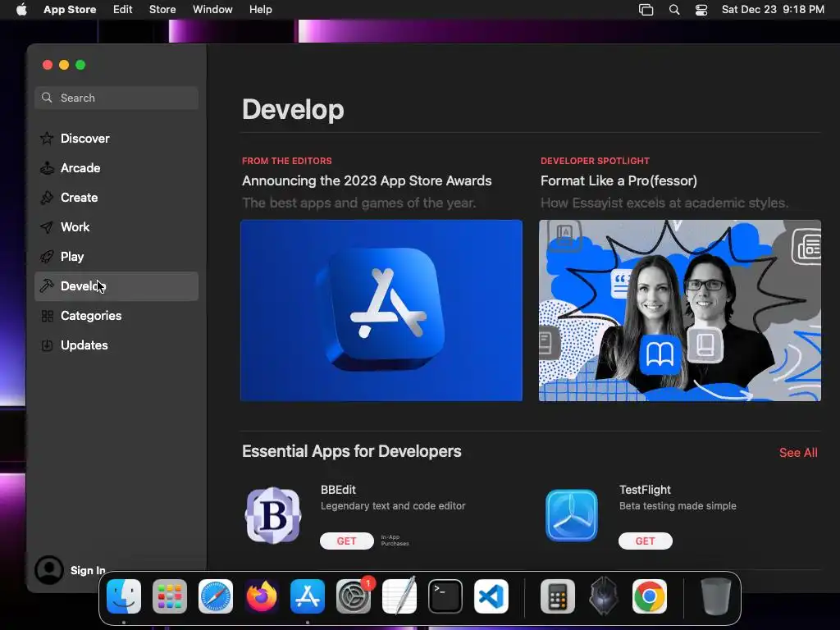Launch Google Chrome from the dock

tap(650, 596)
